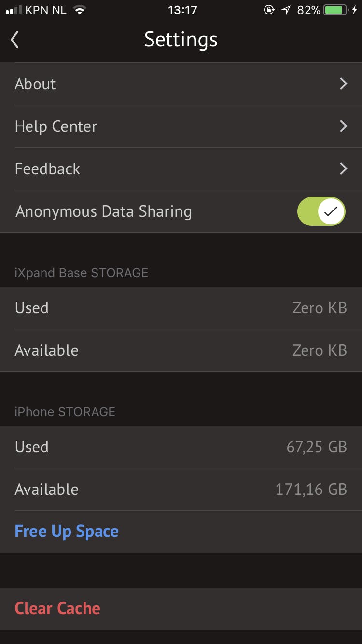Screen dimensions: 362x644
Task: Open the About menu item
Action: coord(35,84)
